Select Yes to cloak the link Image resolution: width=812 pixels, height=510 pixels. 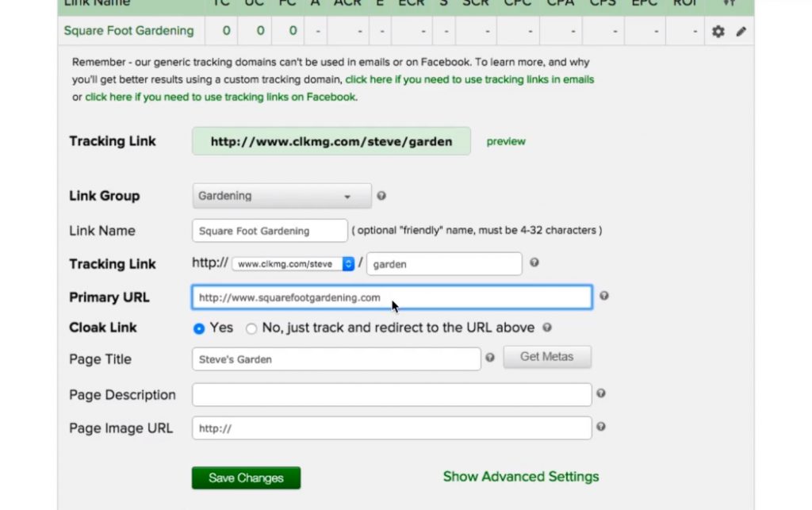pos(199,328)
